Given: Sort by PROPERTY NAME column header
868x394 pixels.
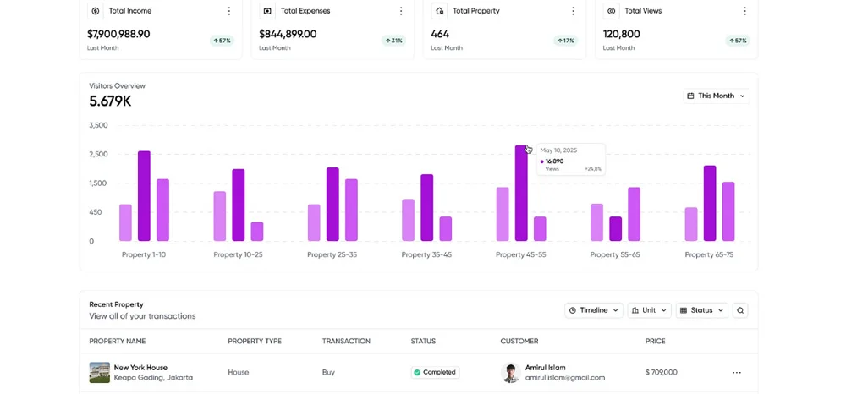Looking at the screenshot, I should tap(118, 341).
